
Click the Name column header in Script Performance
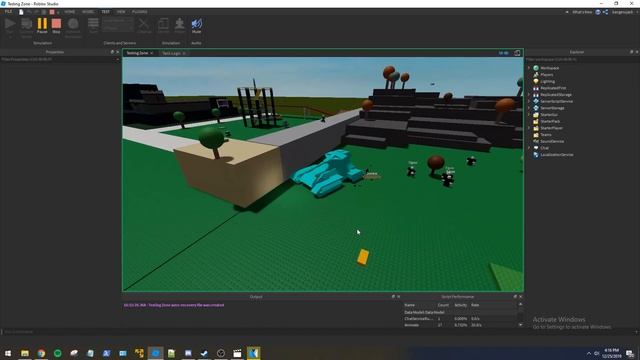pyautogui.click(x=409, y=305)
